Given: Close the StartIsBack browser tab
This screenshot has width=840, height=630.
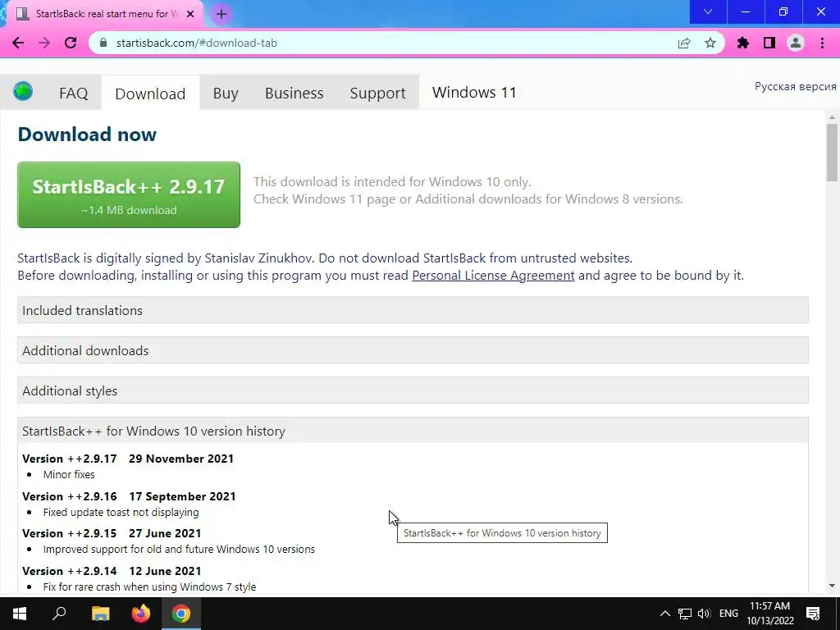Looking at the screenshot, I should click(190, 14).
